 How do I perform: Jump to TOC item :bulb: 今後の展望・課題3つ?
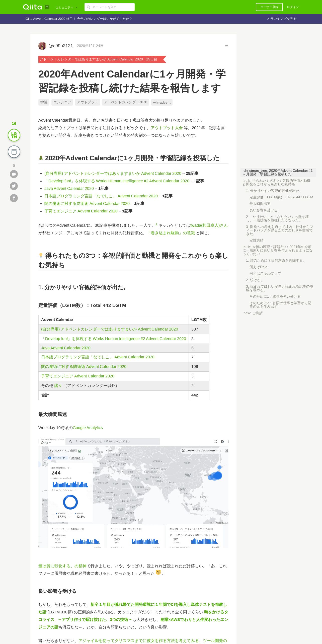point(278,251)
